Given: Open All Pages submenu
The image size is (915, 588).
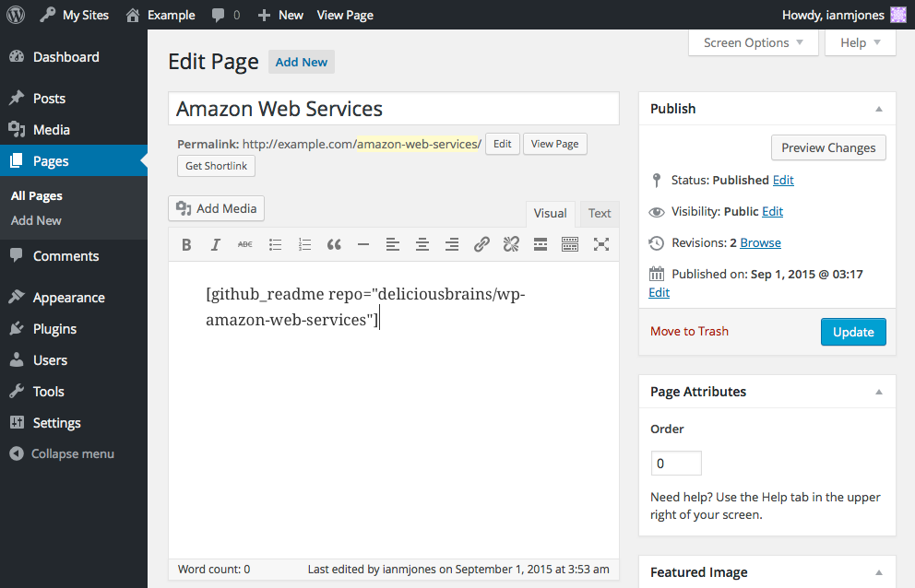Looking at the screenshot, I should (37, 196).
